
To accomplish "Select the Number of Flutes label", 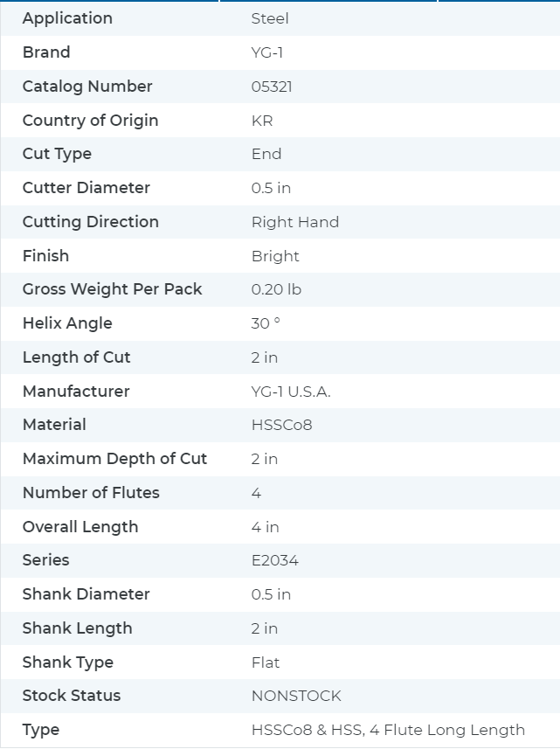I will tap(91, 493).
